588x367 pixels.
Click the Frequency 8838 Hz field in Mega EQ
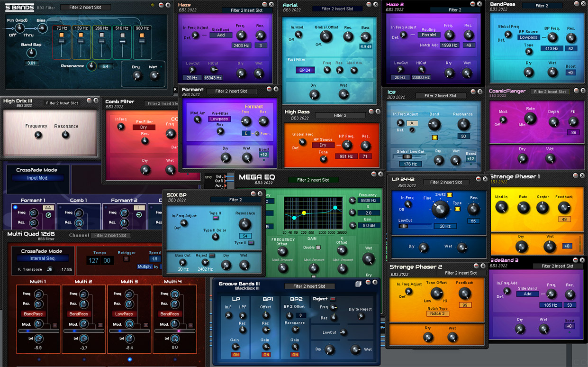[x=368, y=201]
